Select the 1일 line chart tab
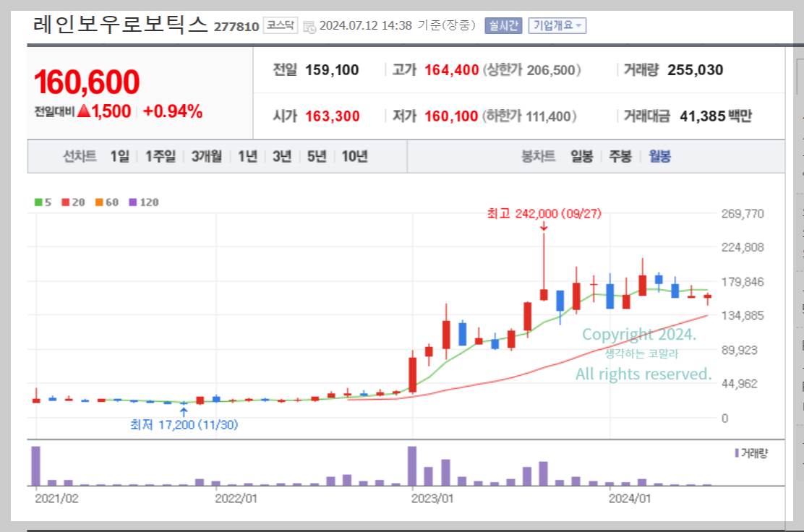The width and height of the screenshot is (804, 532). pos(119,156)
